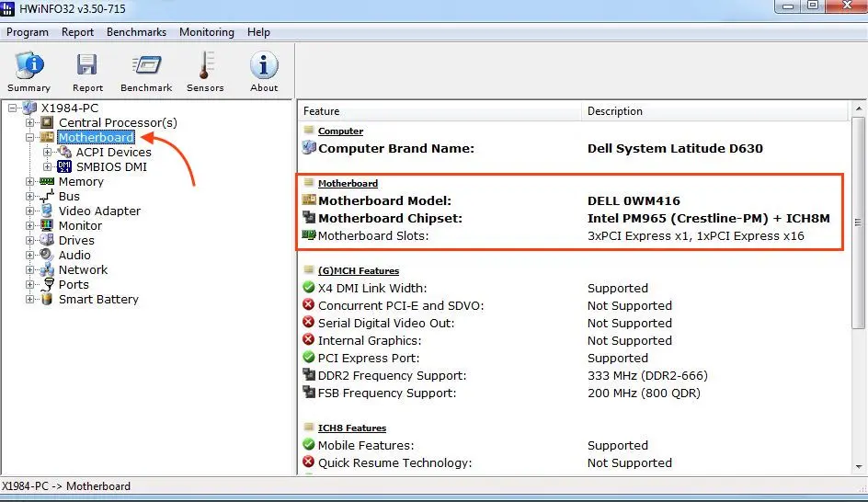Open the Help menu
Screen dimensions: 868x502
point(258,32)
